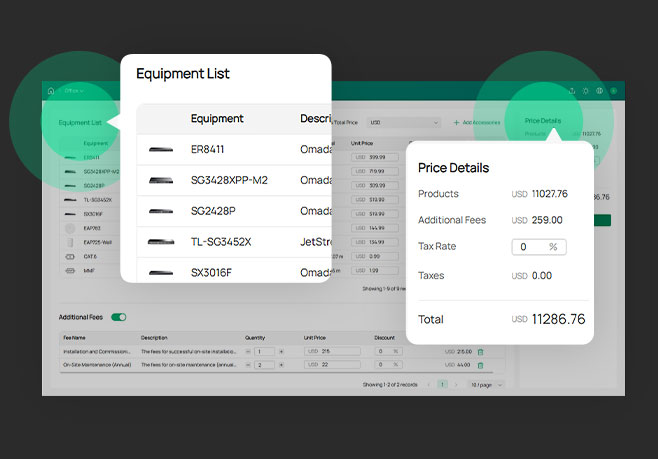Select CAT6 row in background list
This screenshot has height=459, width=658.
click(x=90, y=257)
